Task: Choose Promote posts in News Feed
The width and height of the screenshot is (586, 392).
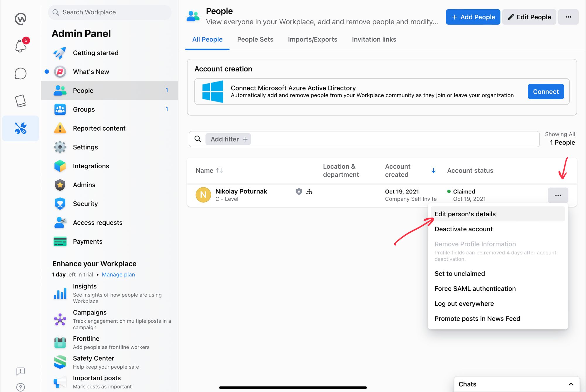Action: [x=498, y=319]
